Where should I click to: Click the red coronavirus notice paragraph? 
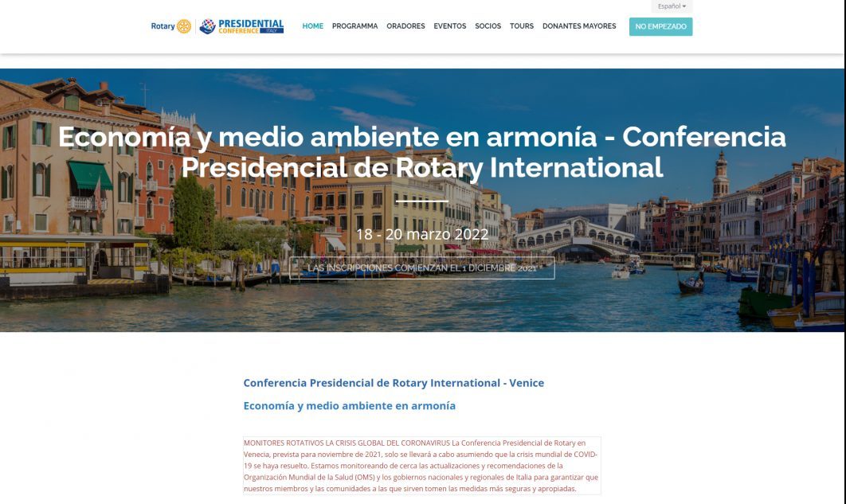point(421,466)
